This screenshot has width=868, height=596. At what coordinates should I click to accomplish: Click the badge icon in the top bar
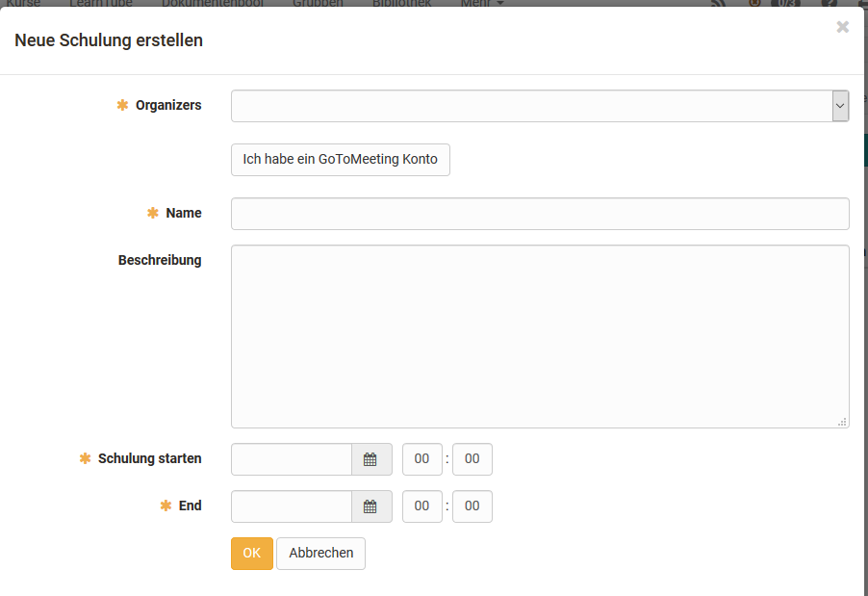pyautogui.click(x=756, y=4)
